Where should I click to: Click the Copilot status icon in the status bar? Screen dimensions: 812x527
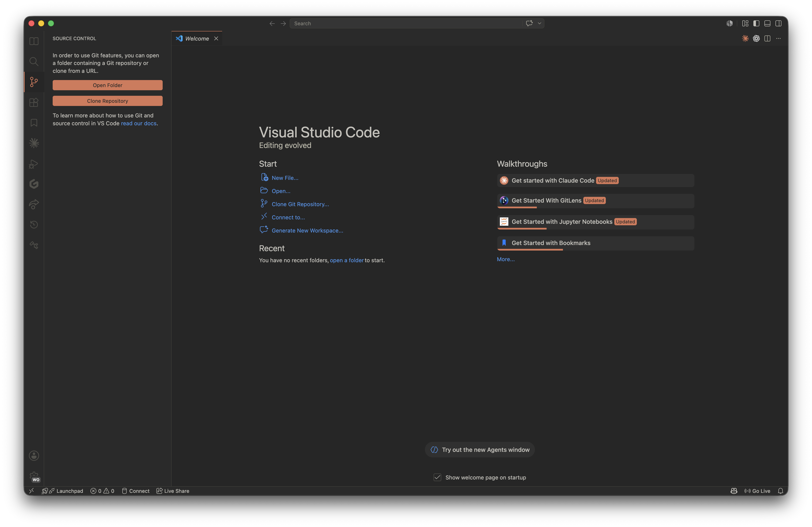pos(734,491)
